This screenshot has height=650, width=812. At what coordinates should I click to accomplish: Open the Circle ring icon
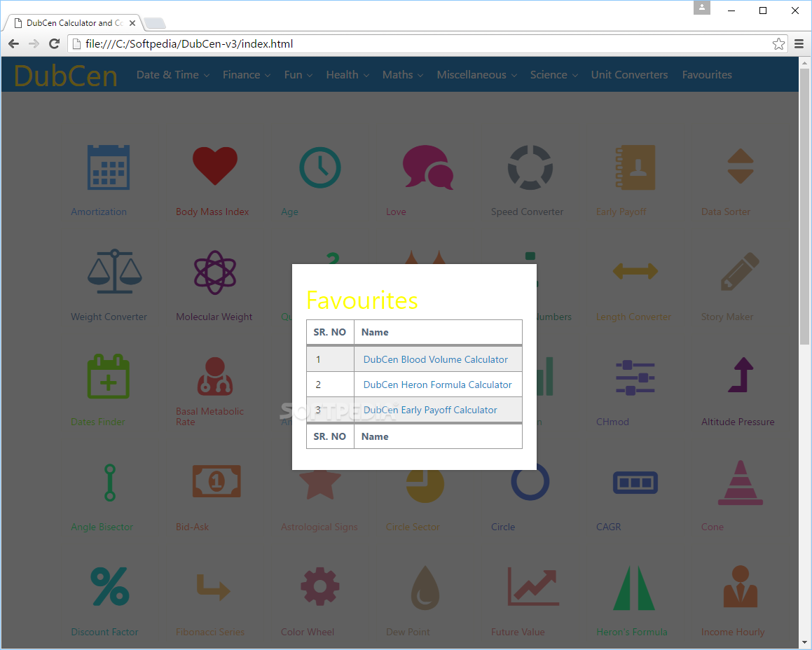tap(530, 481)
